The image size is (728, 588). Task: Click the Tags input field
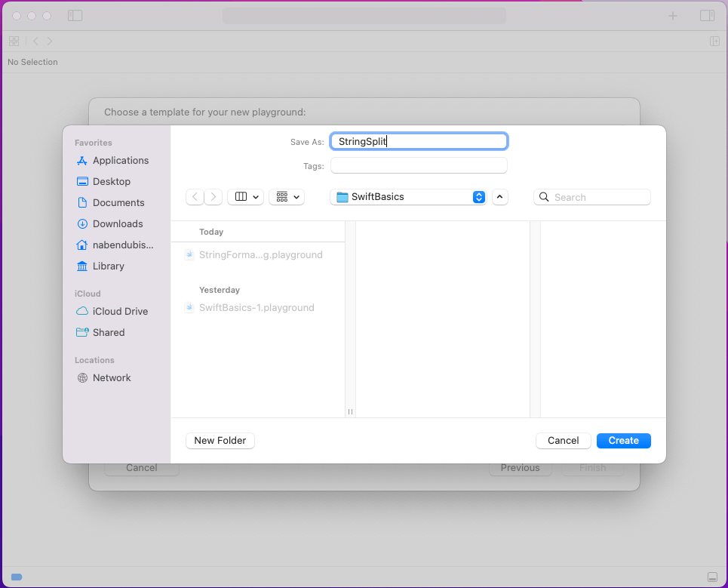click(419, 166)
